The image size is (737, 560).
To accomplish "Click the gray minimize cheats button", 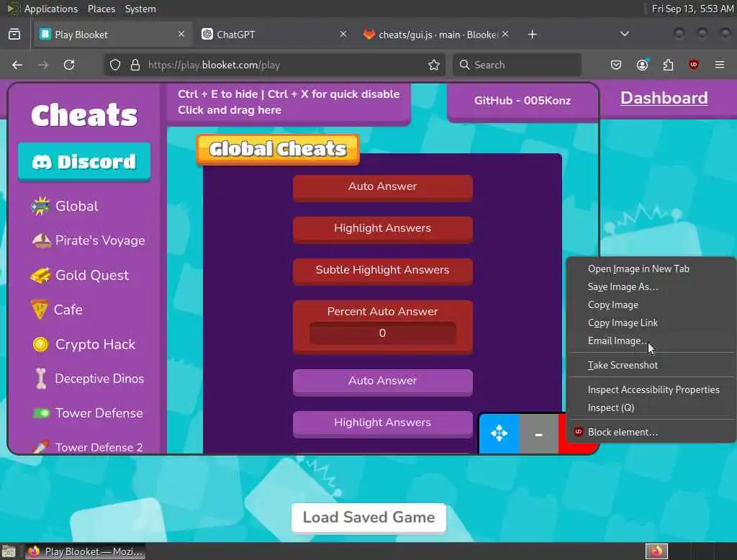I will 538,433.
